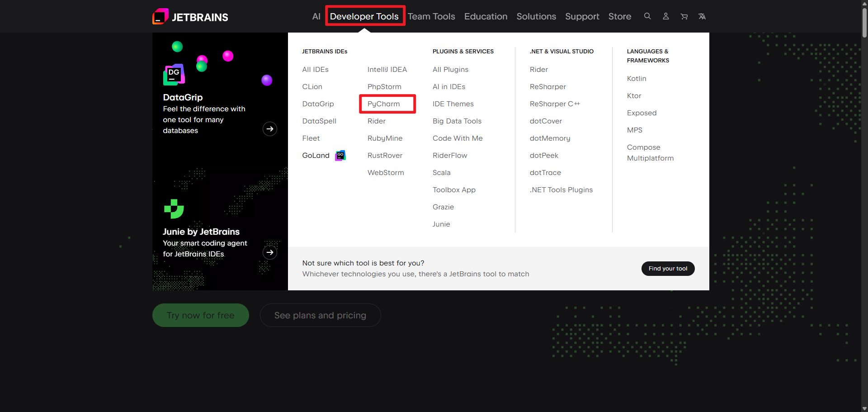Open the Education menu

pyautogui.click(x=486, y=16)
